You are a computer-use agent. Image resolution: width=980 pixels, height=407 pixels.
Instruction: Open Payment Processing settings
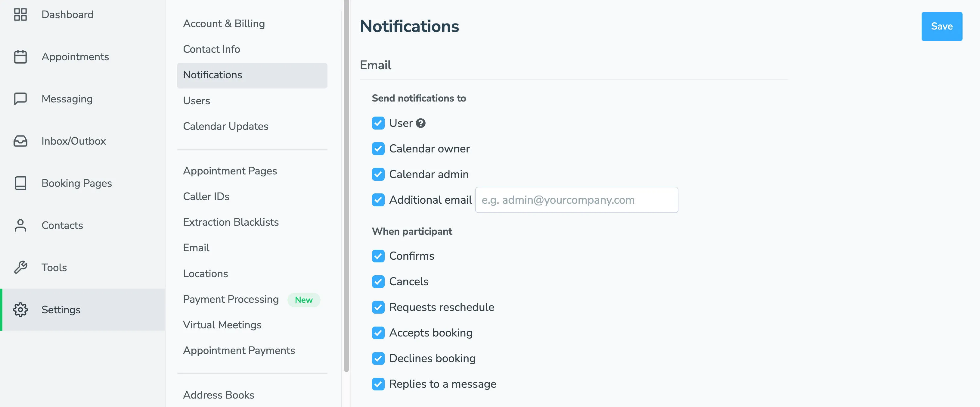(x=231, y=299)
